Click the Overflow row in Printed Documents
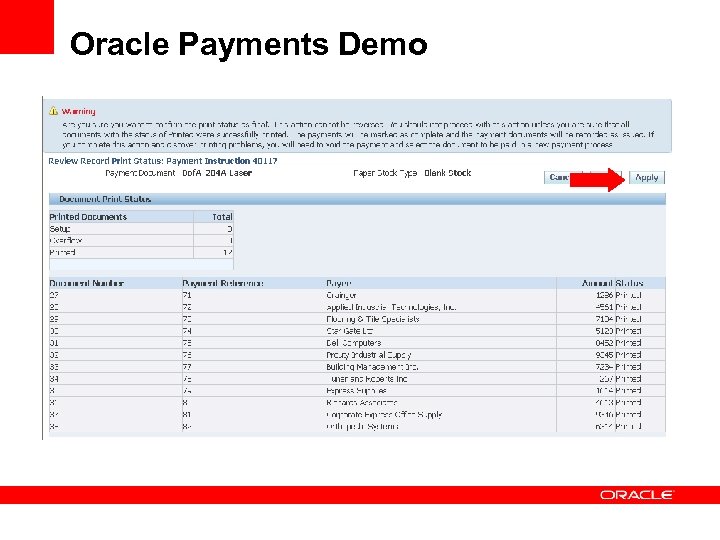The height and width of the screenshot is (540, 720). pos(141,241)
